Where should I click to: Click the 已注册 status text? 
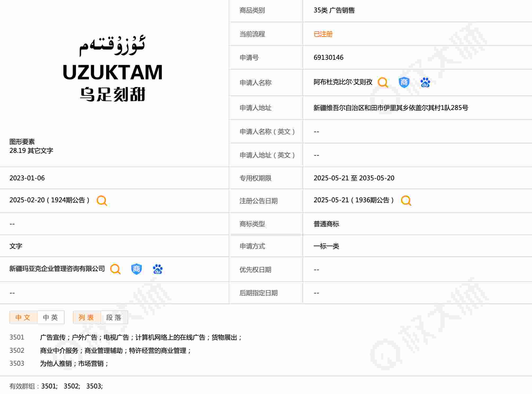(323, 34)
